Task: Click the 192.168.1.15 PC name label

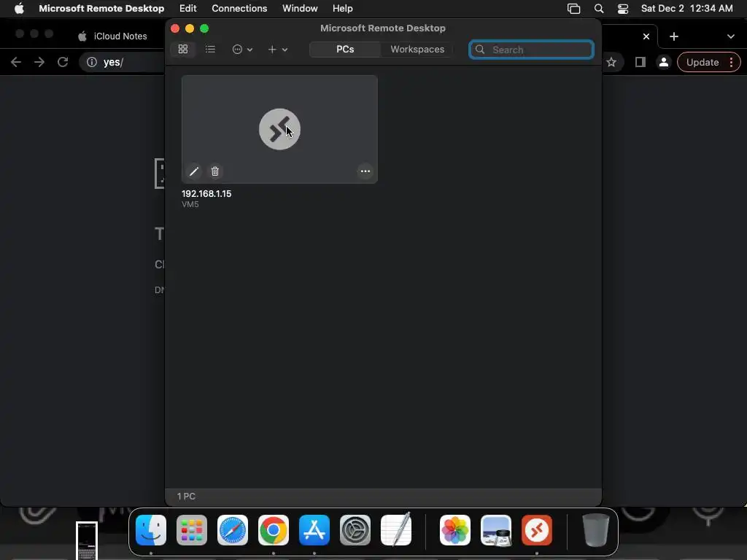Action: click(x=206, y=194)
